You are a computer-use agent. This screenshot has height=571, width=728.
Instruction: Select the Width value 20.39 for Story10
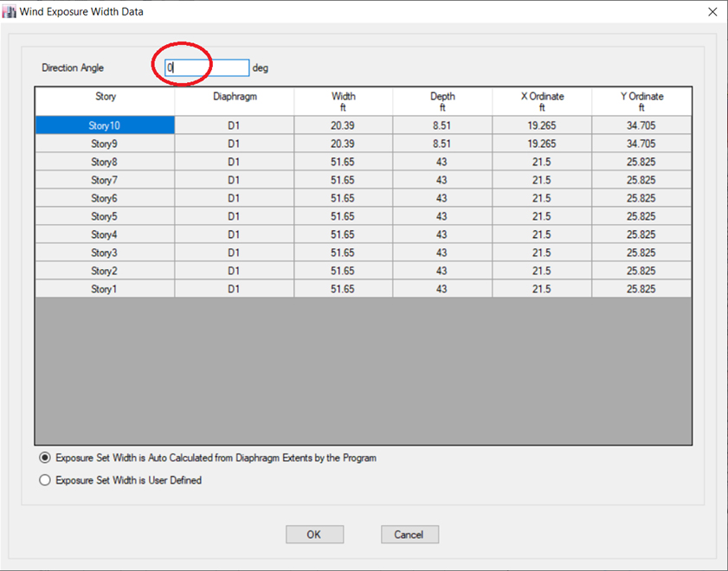click(343, 125)
